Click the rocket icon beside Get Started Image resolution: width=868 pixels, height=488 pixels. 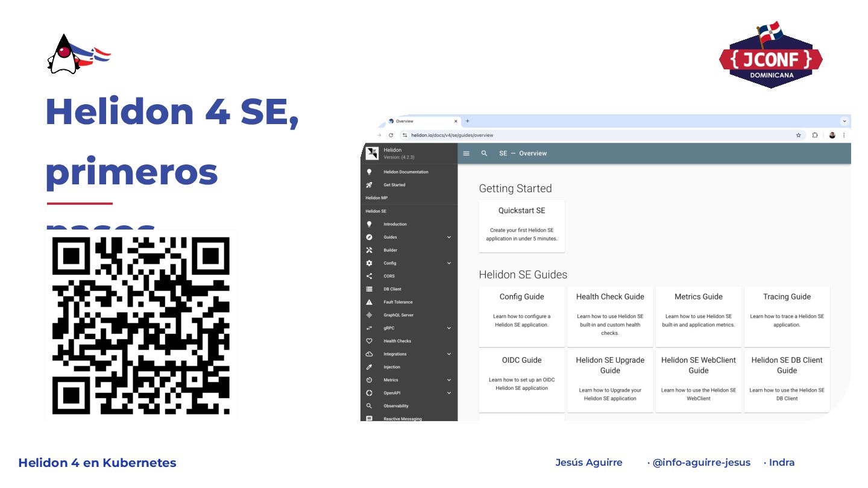point(370,185)
